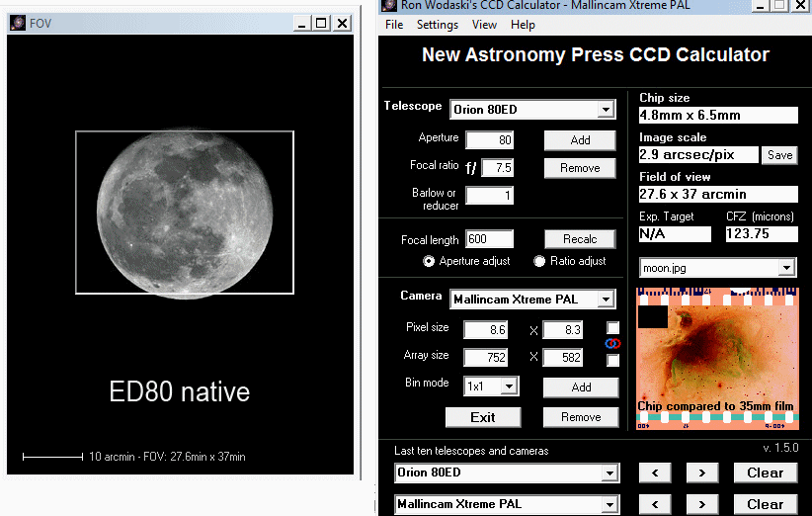812x516 pixels.
Task: Open the View menu
Action: coord(484,25)
